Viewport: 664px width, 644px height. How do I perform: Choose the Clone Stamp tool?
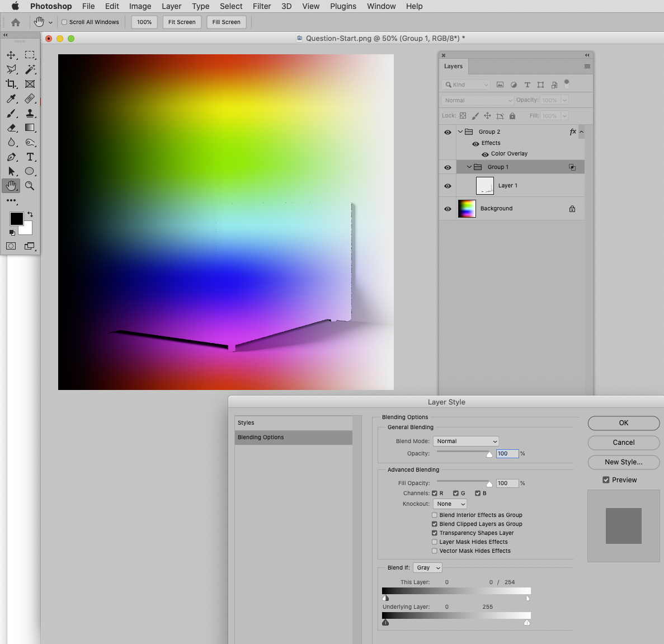pos(30,114)
